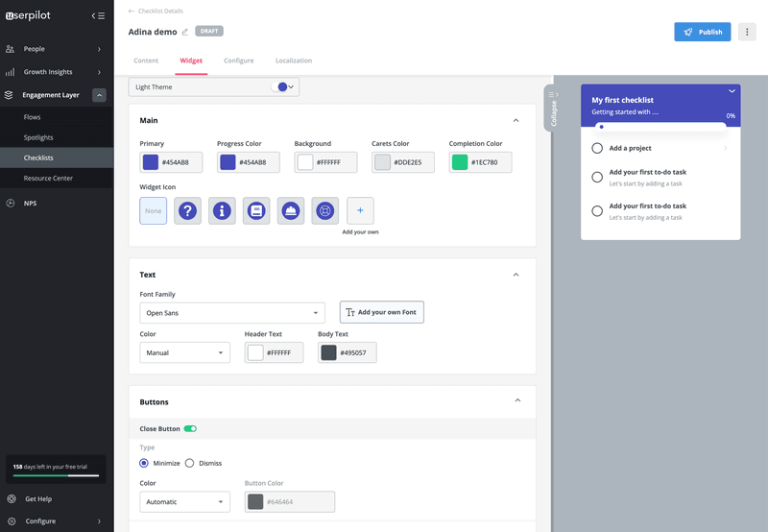Select the question mark widget icon

[188, 210]
